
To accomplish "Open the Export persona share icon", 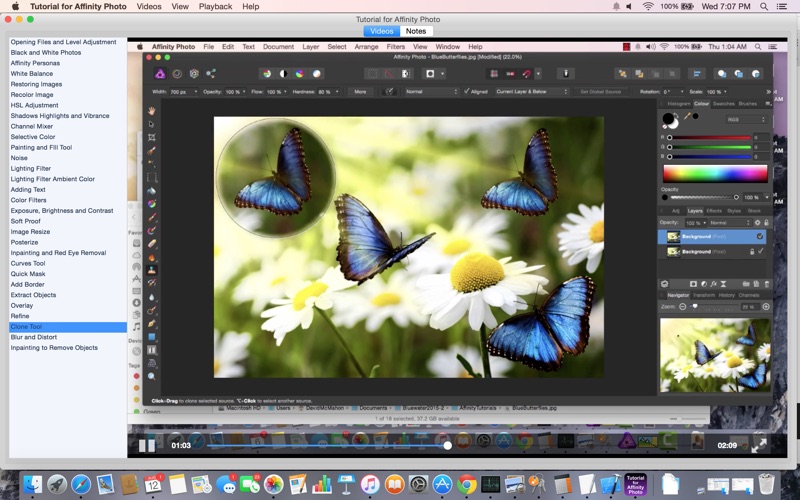I will pos(211,74).
